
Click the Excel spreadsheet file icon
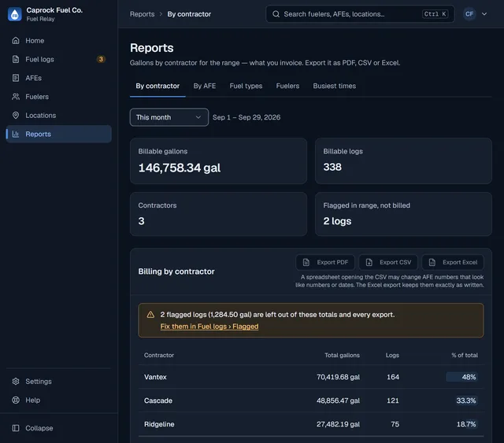(432, 262)
